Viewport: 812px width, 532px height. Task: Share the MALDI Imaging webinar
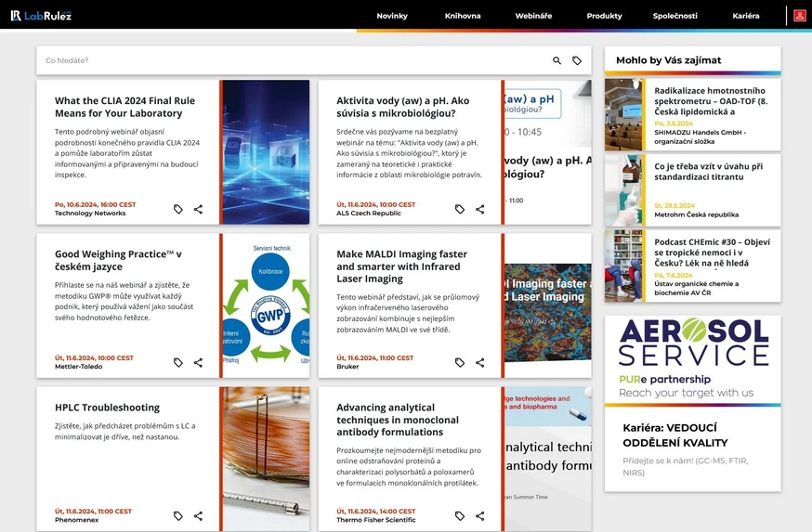click(x=480, y=362)
